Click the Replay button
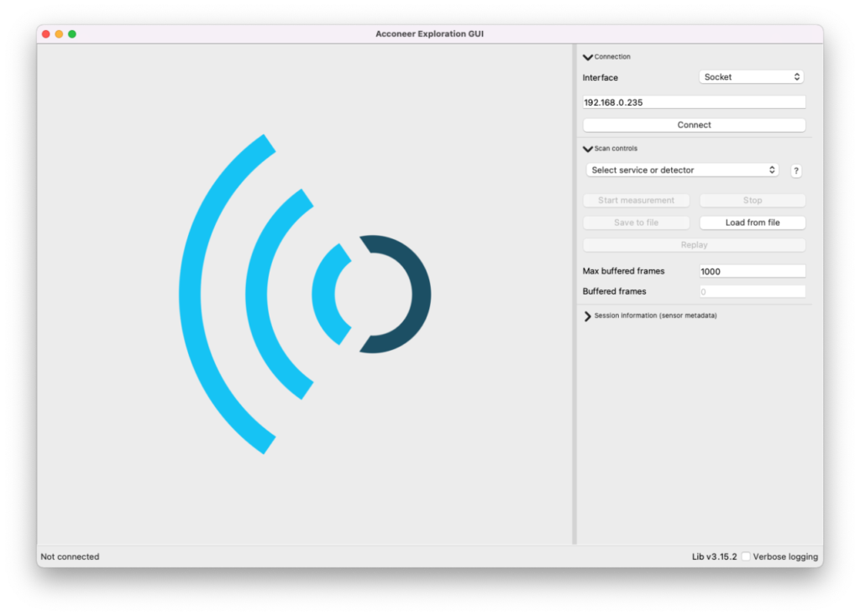The width and height of the screenshot is (860, 616). point(694,245)
